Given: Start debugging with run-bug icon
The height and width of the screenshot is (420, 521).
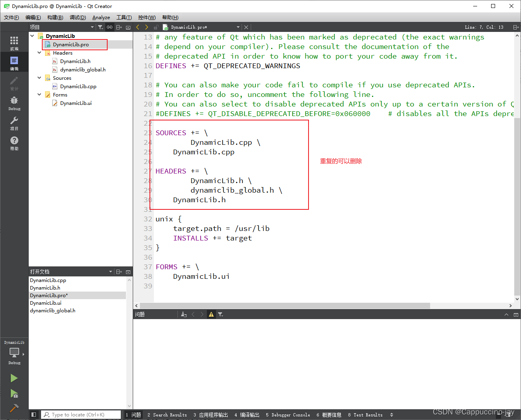Looking at the screenshot, I should [x=14, y=394].
